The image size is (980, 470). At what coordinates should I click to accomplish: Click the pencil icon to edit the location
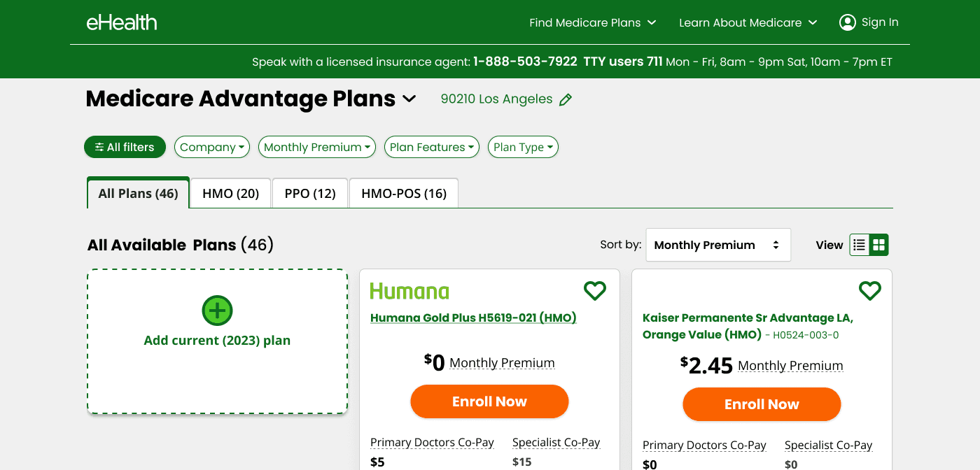(x=566, y=99)
